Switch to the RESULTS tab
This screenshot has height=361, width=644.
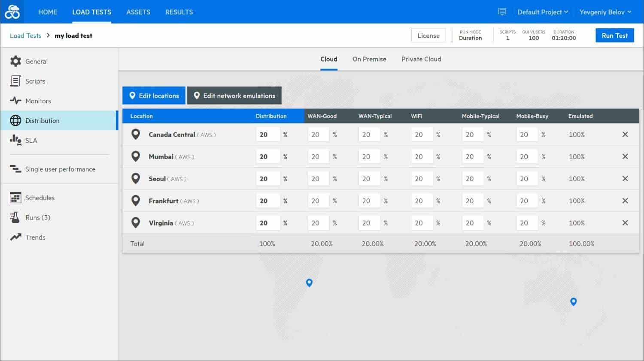[x=179, y=12]
